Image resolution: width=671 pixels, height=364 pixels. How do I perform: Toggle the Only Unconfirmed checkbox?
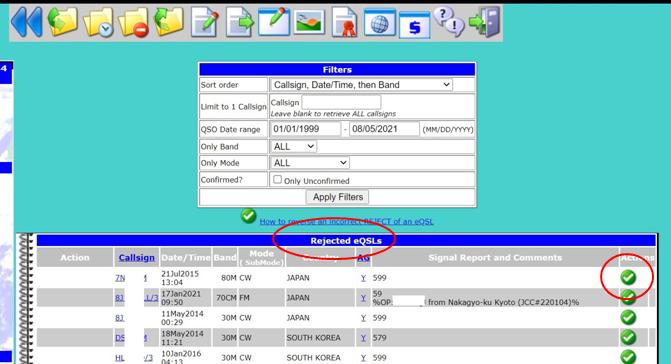pos(277,179)
